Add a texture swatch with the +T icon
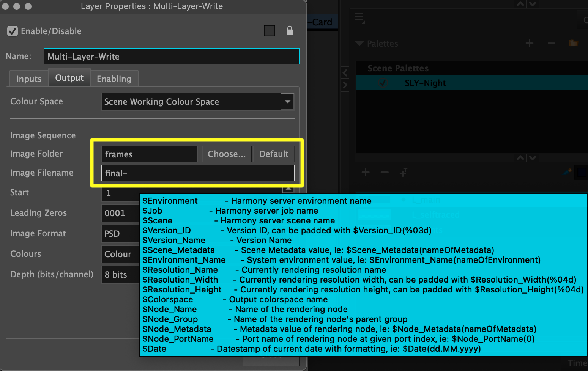Screen dimensions: 588x371 [404, 173]
